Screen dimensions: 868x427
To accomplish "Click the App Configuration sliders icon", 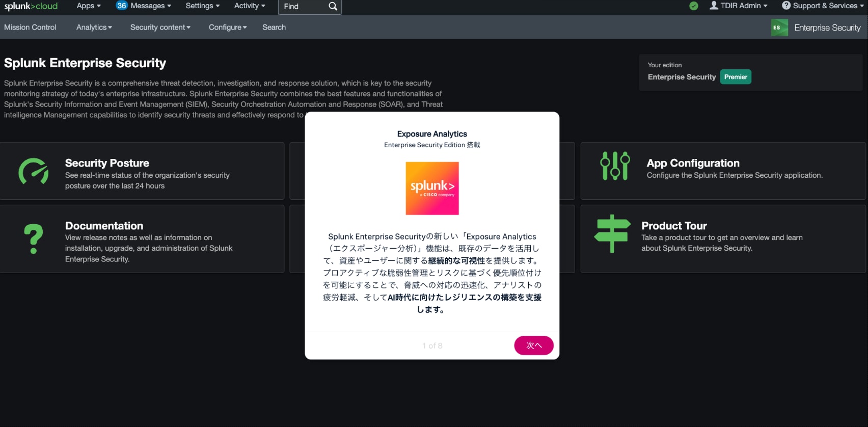I will tap(615, 166).
